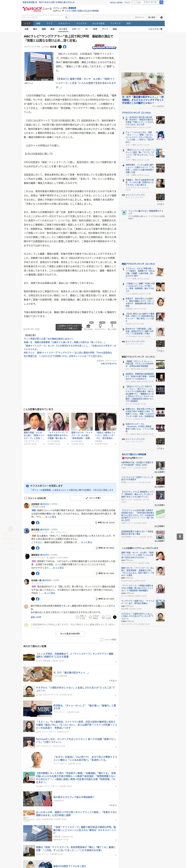Click the ABC TV building photo
The height and width of the screenshot is (868, 186).
pyautogui.click(x=39, y=66)
